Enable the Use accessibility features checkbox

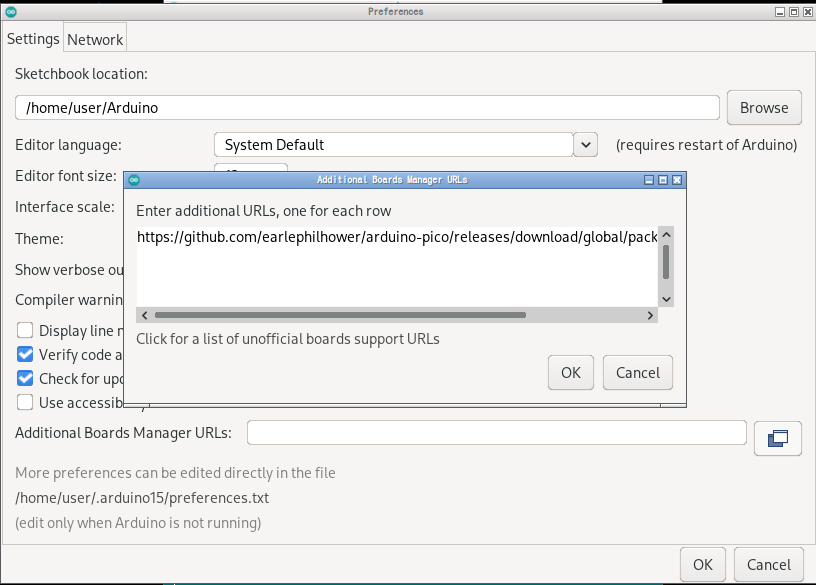[x=25, y=402]
